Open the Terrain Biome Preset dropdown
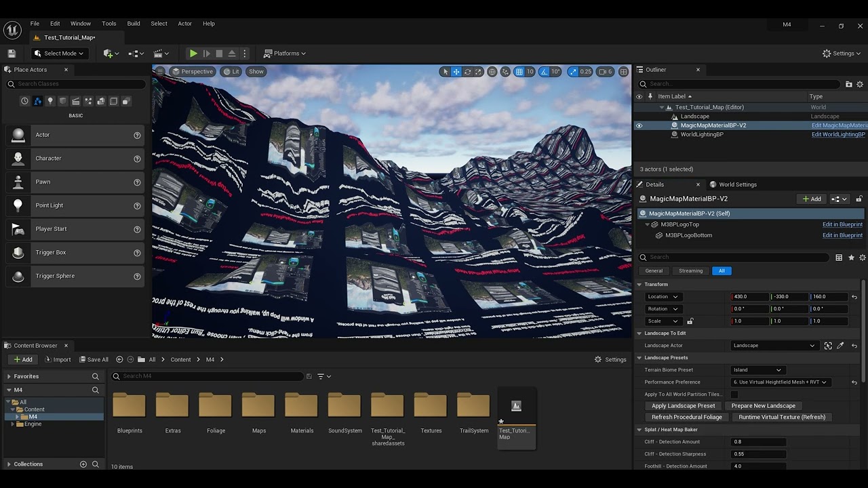This screenshot has height=488, width=868. (x=757, y=370)
